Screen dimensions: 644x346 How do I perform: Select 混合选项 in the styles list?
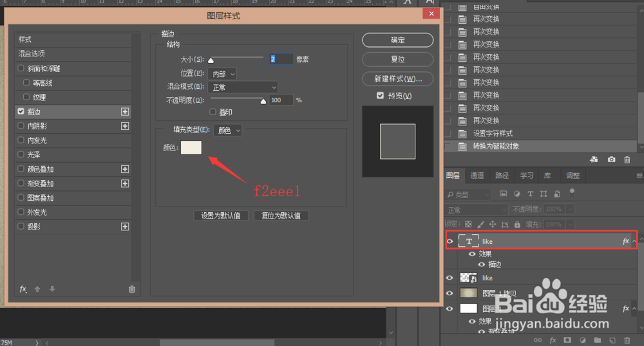tap(73, 54)
